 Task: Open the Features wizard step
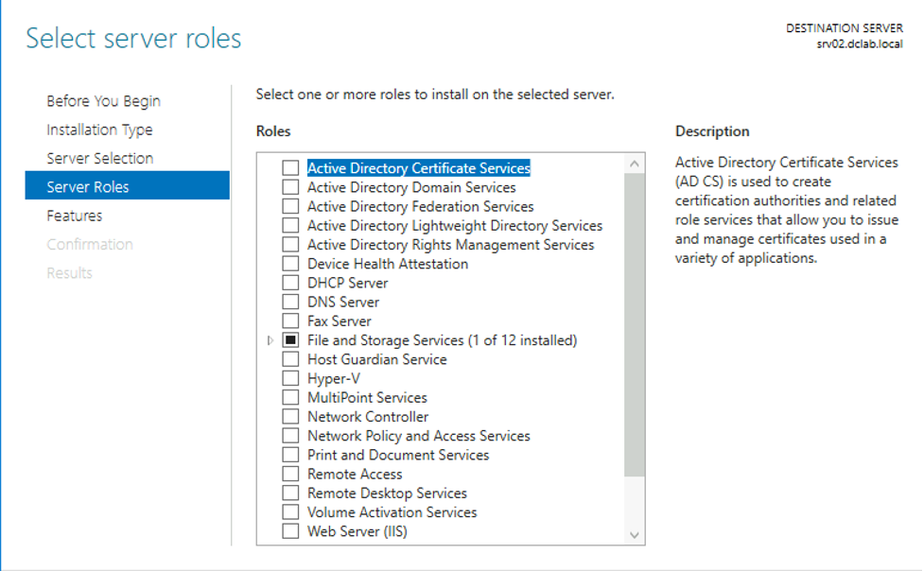pyautogui.click(x=75, y=216)
